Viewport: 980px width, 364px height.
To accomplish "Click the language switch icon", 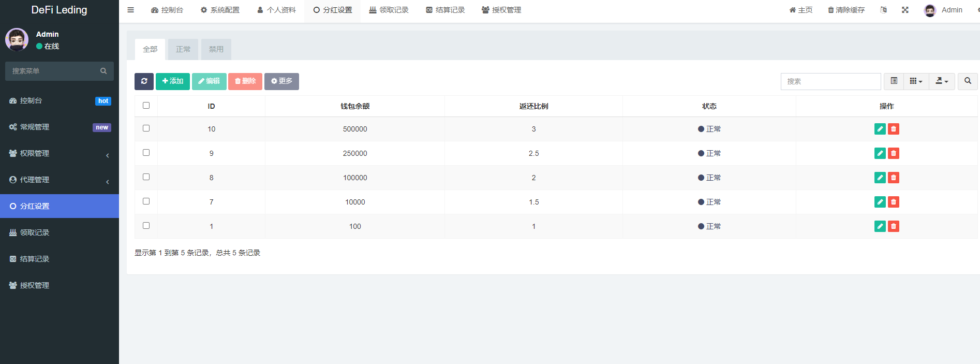I will 883,10.
